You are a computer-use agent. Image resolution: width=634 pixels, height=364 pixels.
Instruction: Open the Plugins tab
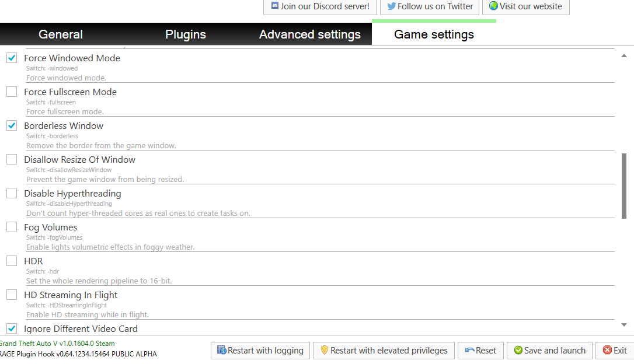pyautogui.click(x=186, y=34)
